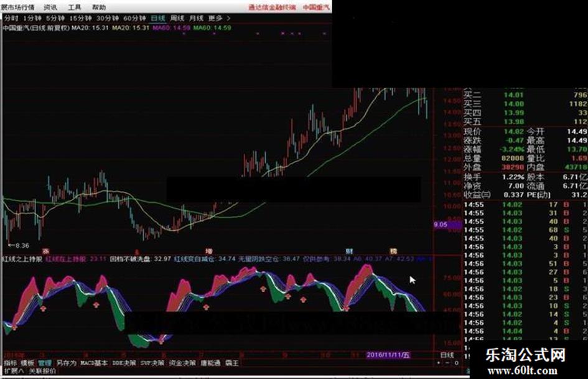588x379 pixels.
Task: Select the 管理 tab in bottom bar
Action: [45, 363]
